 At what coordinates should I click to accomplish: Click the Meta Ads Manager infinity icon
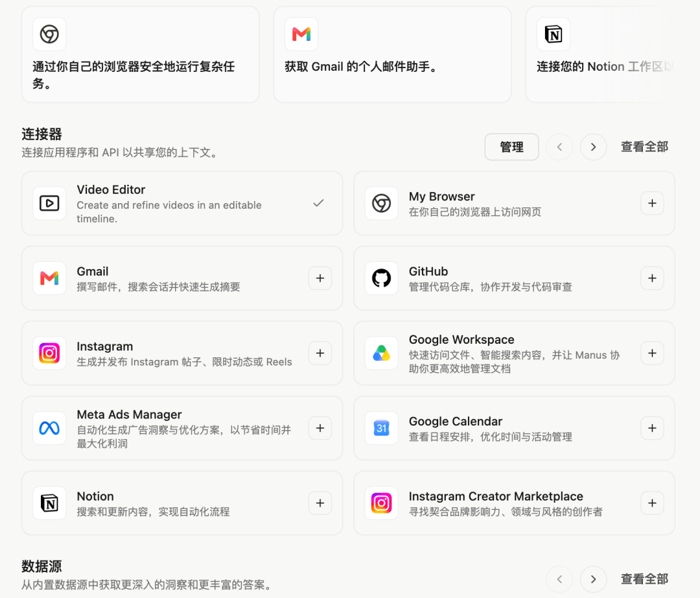[49, 428]
